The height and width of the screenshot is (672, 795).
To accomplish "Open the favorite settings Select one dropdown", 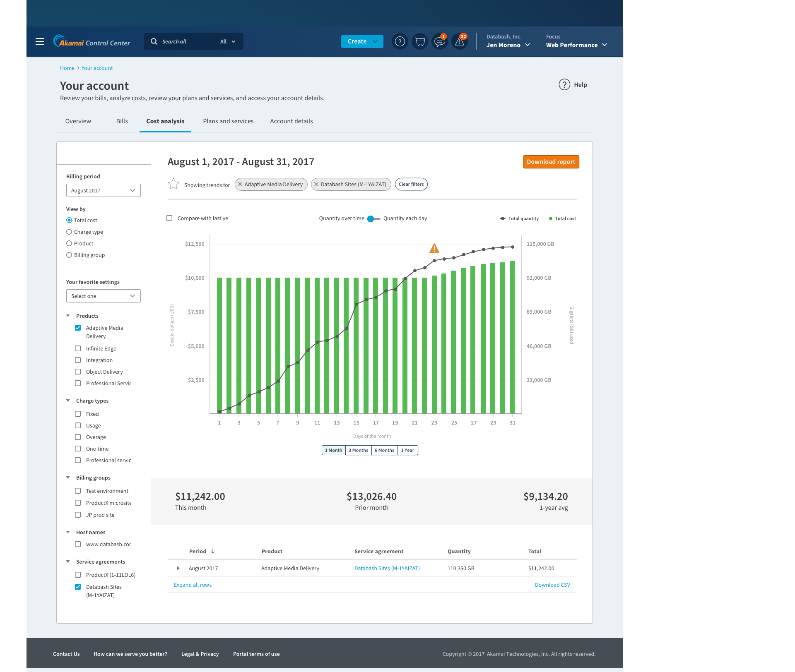I will tap(104, 296).
